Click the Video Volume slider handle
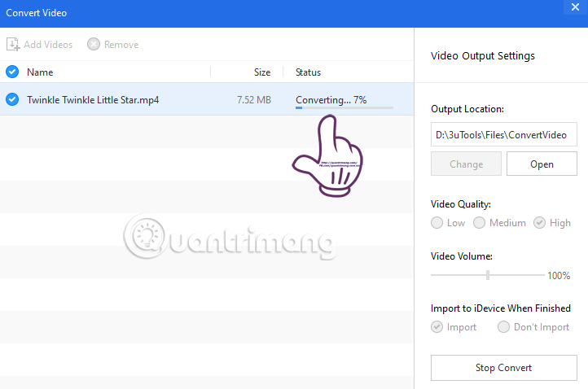The width and height of the screenshot is (588, 389). tap(488, 275)
